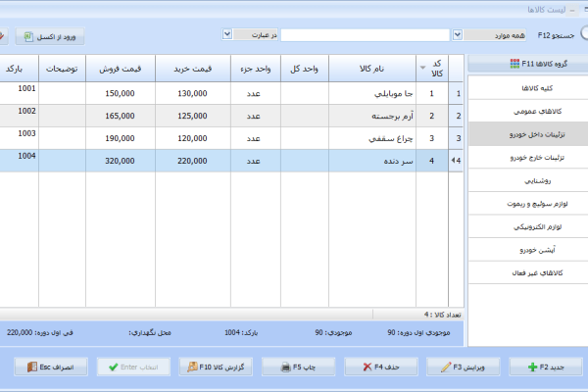Image resolution: width=588 pixels, height=392 pixels.
Task: Click the توضیحات column header
Action: point(62,69)
